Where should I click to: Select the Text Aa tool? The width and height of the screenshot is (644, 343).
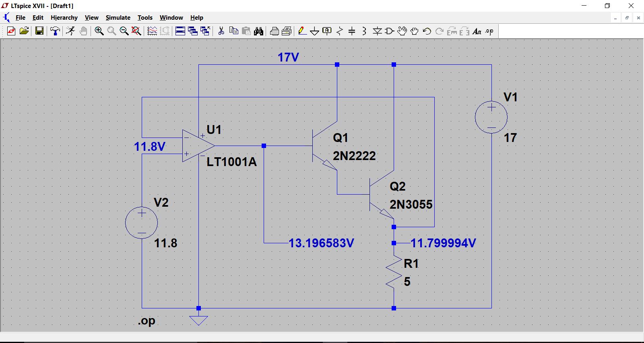pos(477,31)
